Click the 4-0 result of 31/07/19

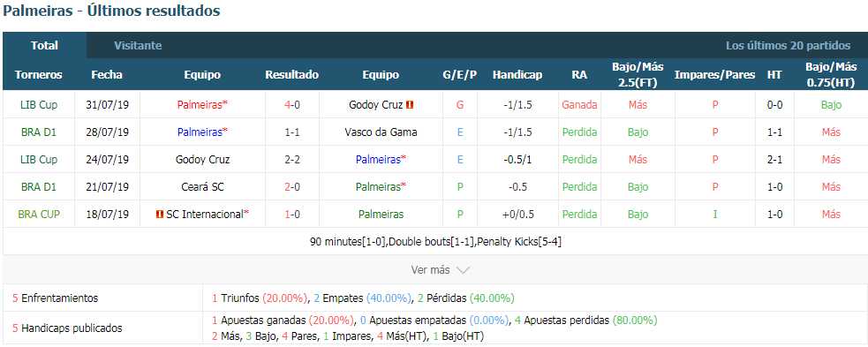[x=291, y=104]
